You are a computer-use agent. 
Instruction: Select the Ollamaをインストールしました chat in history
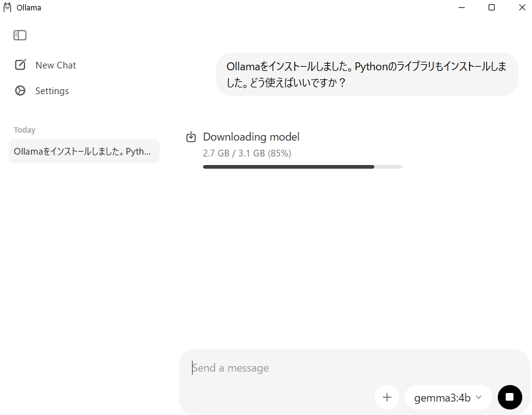tap(83, 152)
